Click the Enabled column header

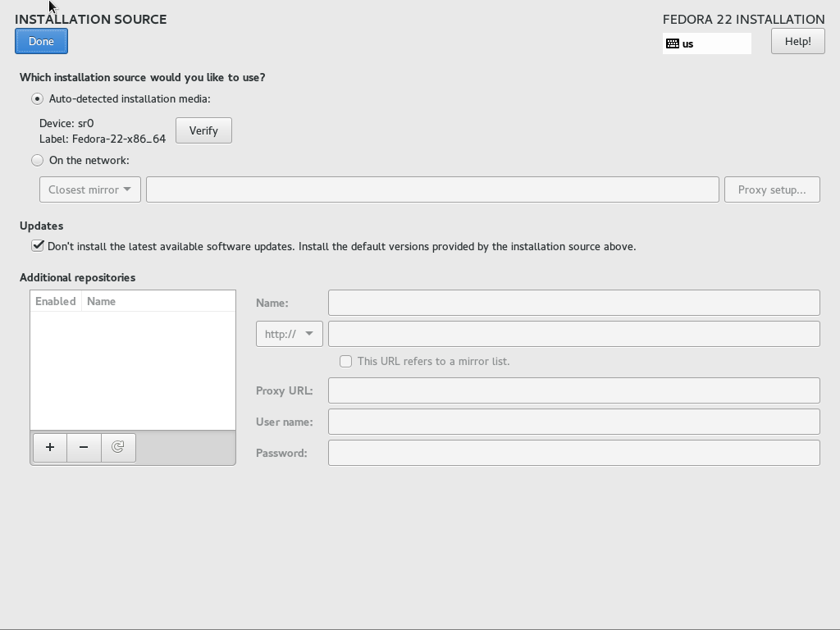(x=56, y=301)
